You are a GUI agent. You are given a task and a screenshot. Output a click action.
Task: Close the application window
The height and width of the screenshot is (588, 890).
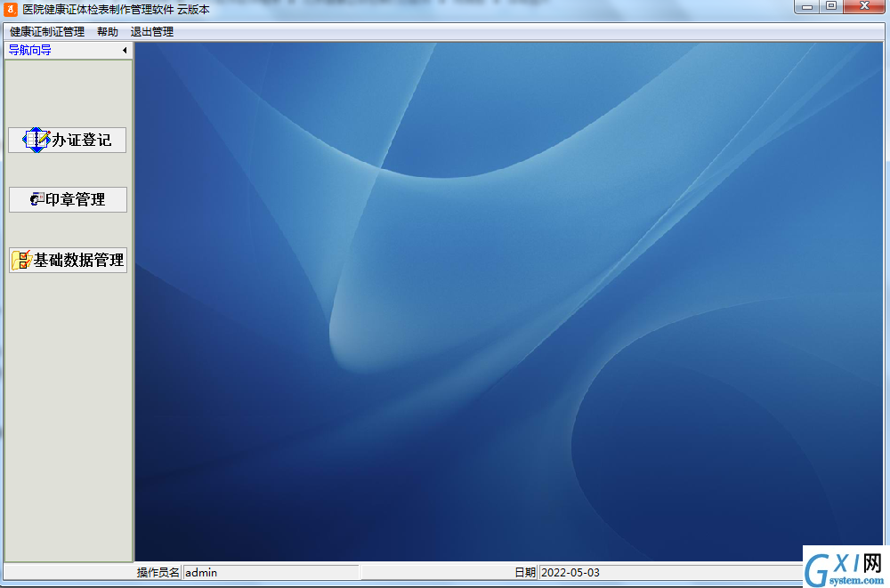pos(864,7)
